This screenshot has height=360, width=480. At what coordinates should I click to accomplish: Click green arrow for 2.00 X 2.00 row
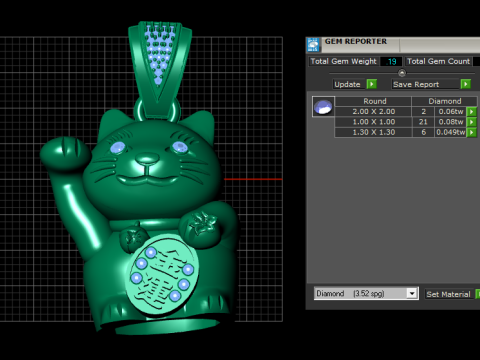471,112
